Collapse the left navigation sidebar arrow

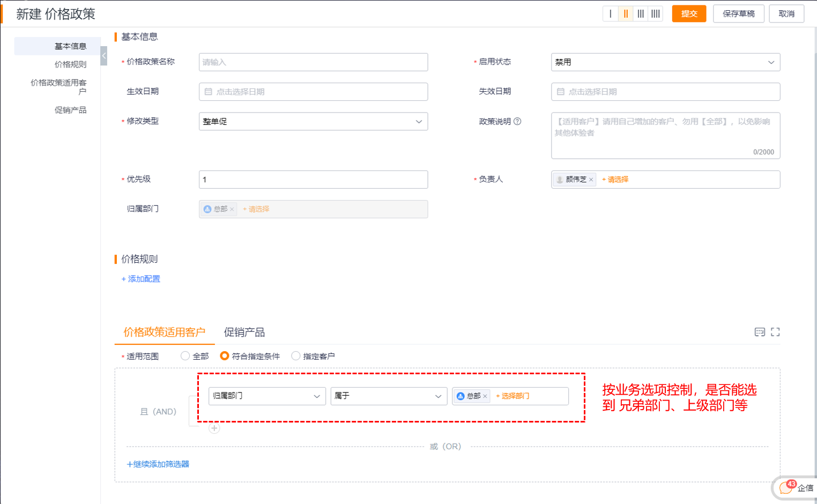(104, 56)
